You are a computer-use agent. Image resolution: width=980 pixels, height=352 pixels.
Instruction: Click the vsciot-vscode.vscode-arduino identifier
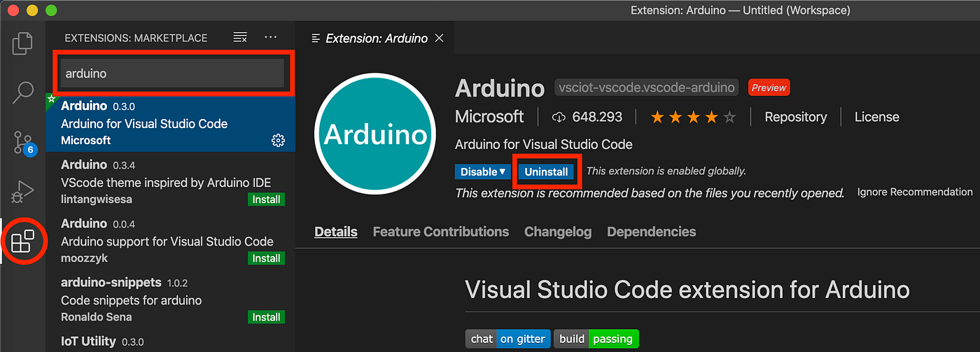pyautogui.click(x=647, y=88)
